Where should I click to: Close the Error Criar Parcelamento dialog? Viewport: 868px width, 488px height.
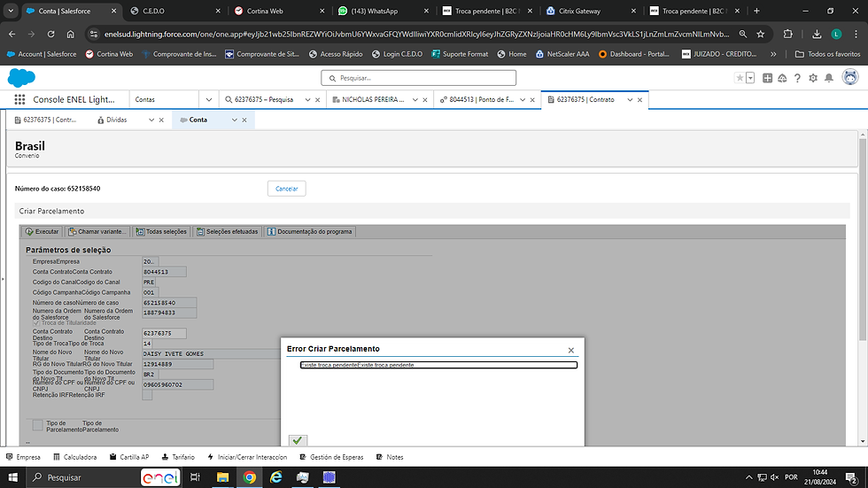[x=570, y=350]
